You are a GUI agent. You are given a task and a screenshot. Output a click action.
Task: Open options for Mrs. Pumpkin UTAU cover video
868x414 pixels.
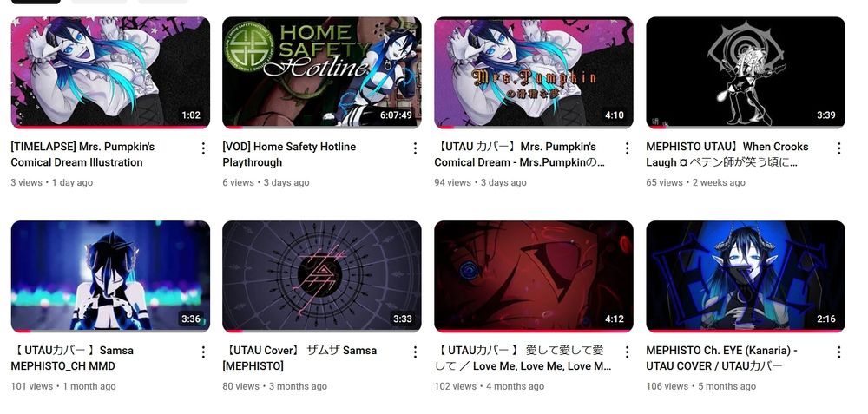(627, 148)
